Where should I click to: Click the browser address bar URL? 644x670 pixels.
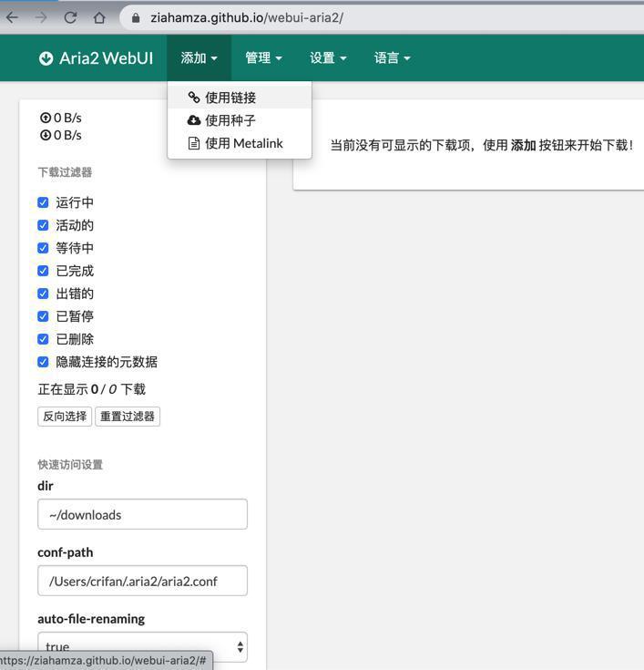click(x=247, y=17)
